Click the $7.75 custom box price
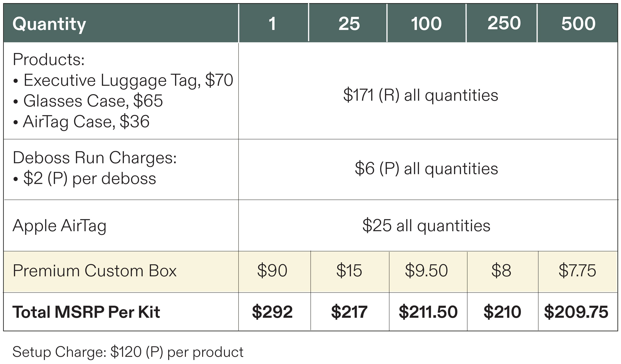This screenshot has width=621, height=364. [577, 271]
